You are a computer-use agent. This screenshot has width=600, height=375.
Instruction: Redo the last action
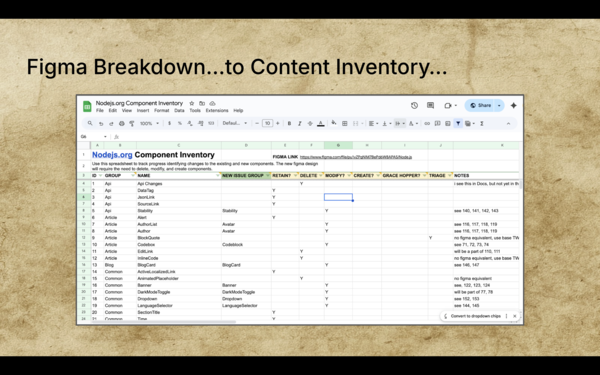(111, 124)
